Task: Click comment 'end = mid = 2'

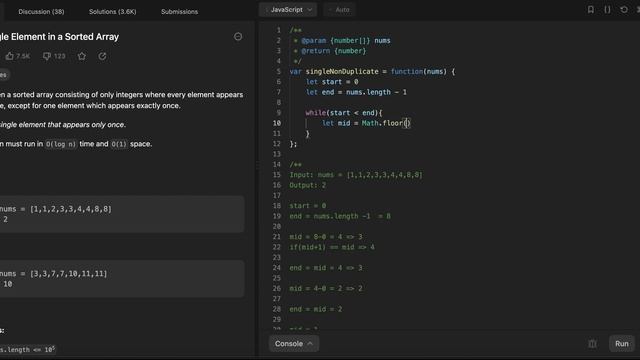Action: pyautogui.click(x=316, y=309)
